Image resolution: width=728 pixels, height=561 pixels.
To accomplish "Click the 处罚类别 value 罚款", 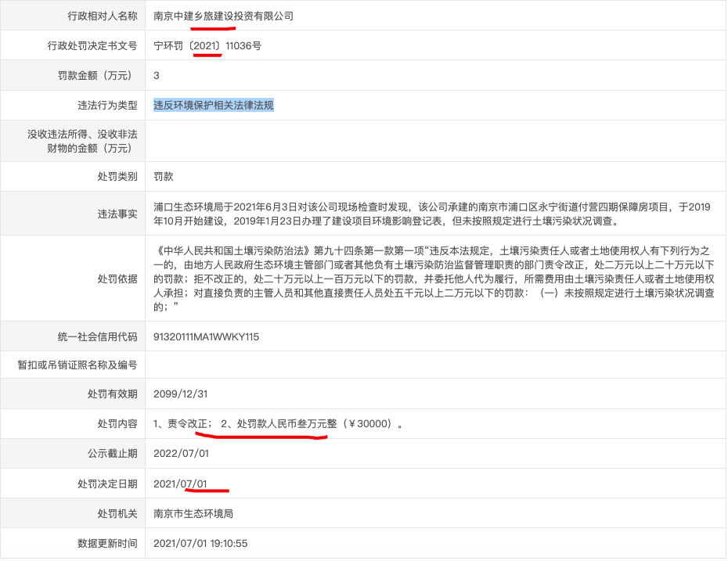I will [164, 176].
